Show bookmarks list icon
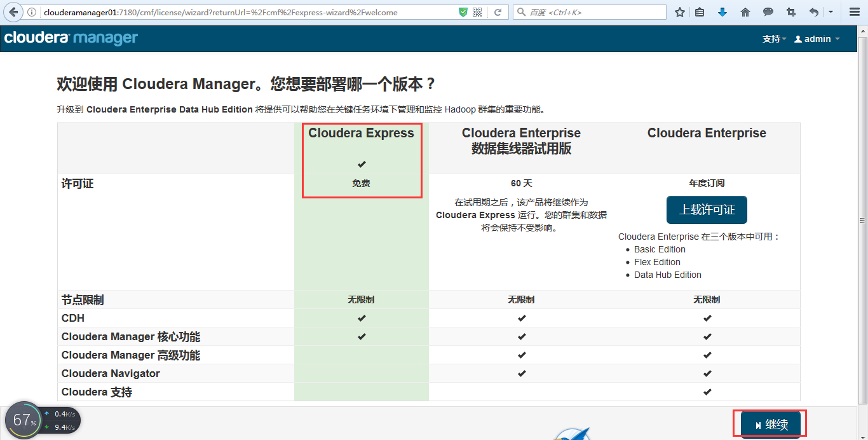 [700, 12]
